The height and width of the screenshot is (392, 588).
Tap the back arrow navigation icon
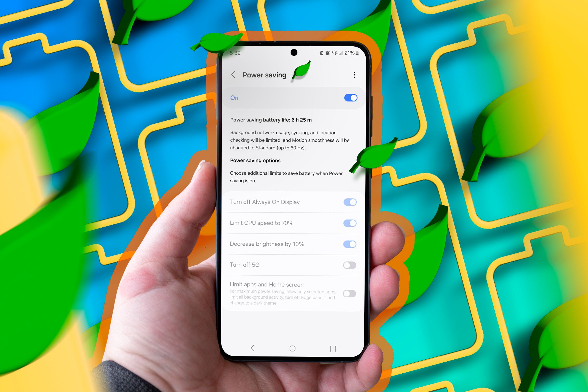point(235,74)
